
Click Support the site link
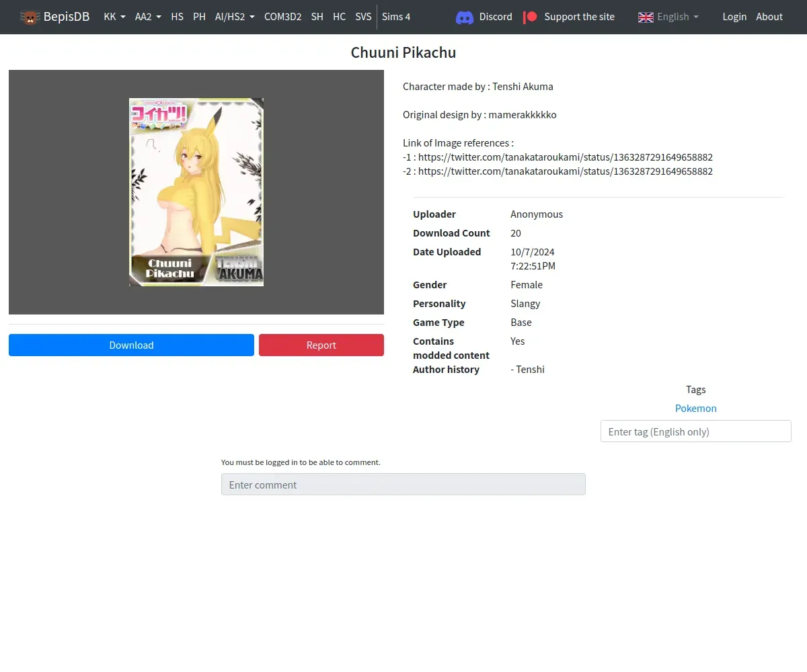579,17
